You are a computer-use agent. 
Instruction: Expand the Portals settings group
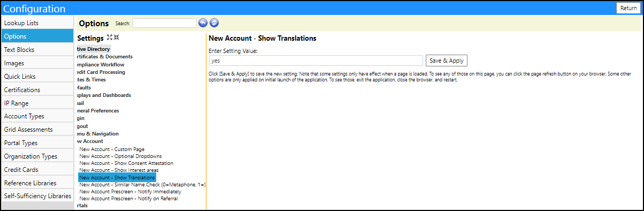pyautogui.click(x=82, y=206)
